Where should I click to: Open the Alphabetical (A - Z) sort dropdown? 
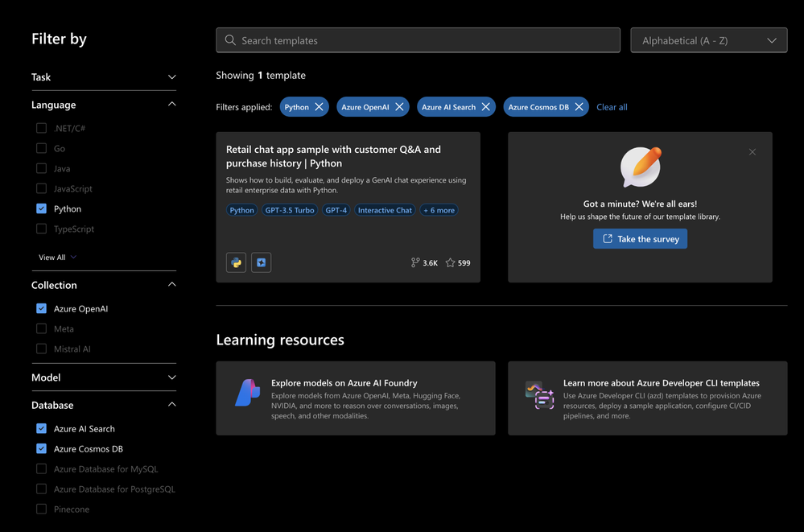pos(708,40)
